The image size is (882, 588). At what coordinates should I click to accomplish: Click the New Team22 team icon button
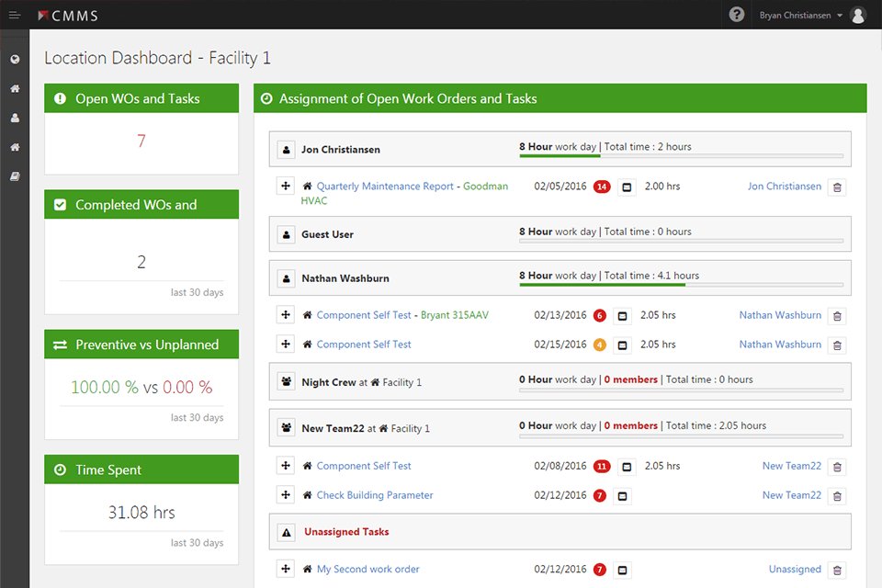[x=287, y=428]
